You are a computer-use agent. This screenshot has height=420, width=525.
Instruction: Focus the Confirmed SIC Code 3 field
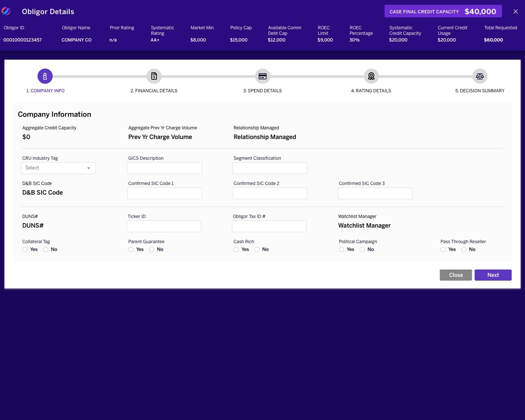coord(375,193)
